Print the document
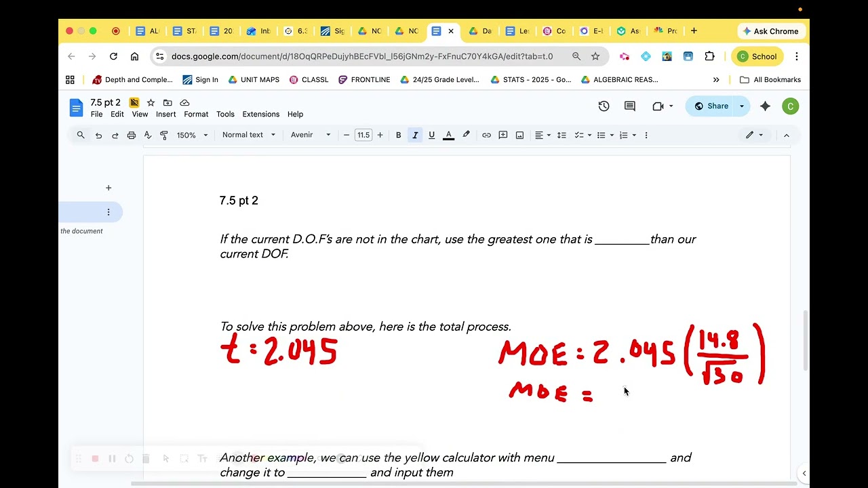868x488 pixels. (132, 135)
